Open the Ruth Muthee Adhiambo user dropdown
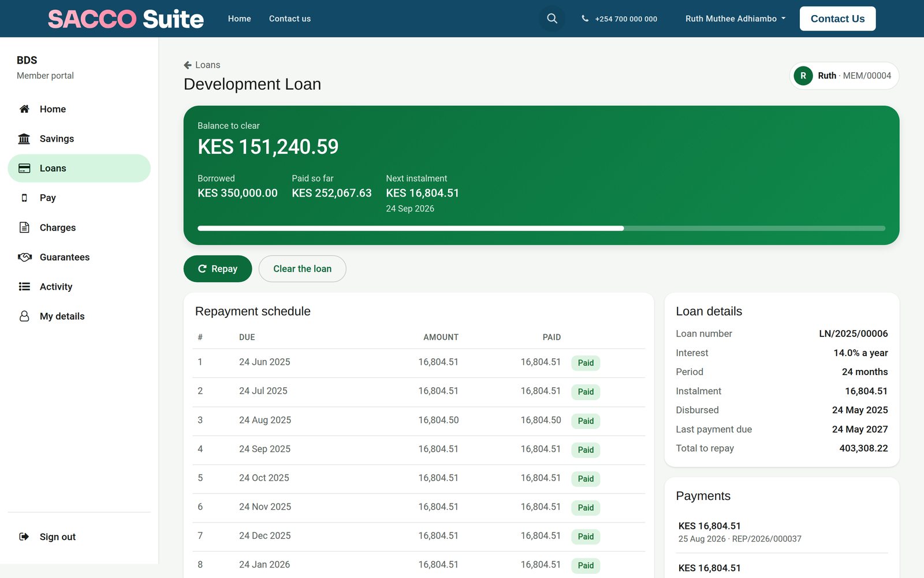The width and height of the screenshot is (924, 578). tap(736, 18)
